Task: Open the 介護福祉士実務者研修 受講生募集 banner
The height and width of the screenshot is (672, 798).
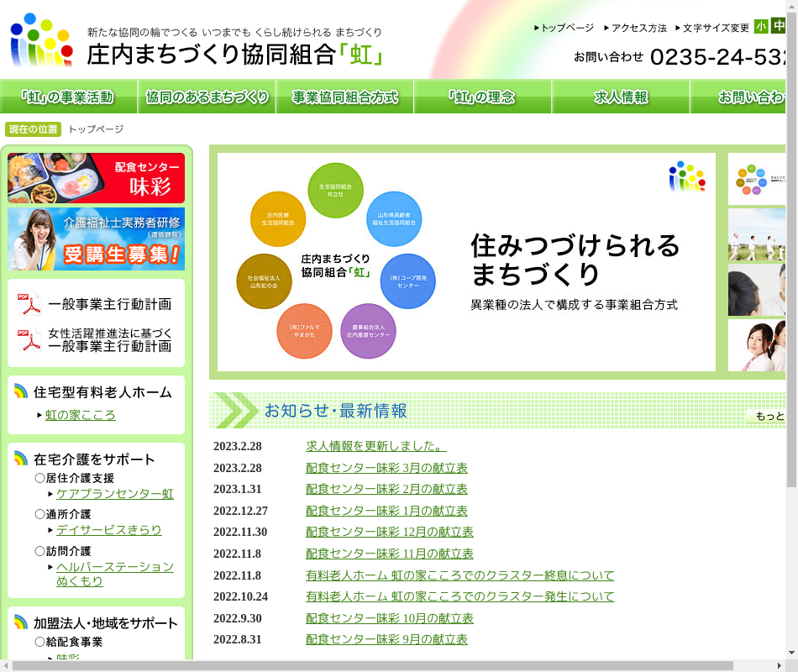Action: [x=96, y=239]
